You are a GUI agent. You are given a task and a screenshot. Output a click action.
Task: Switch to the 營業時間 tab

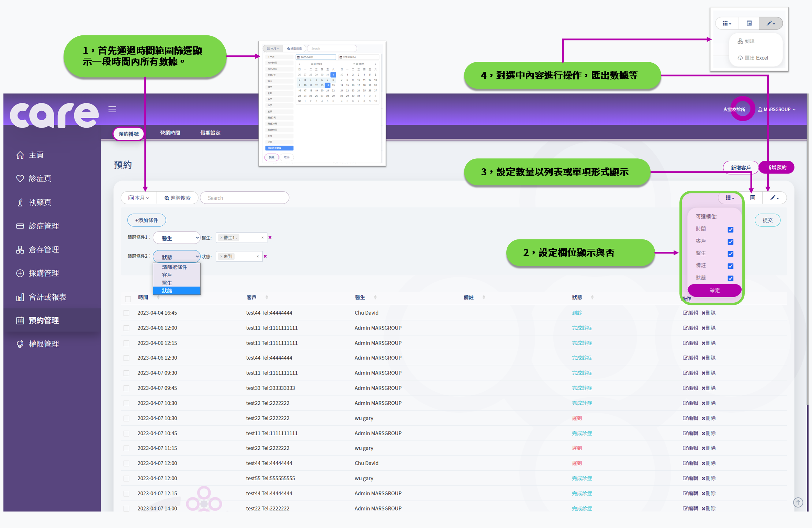[170, 133]
